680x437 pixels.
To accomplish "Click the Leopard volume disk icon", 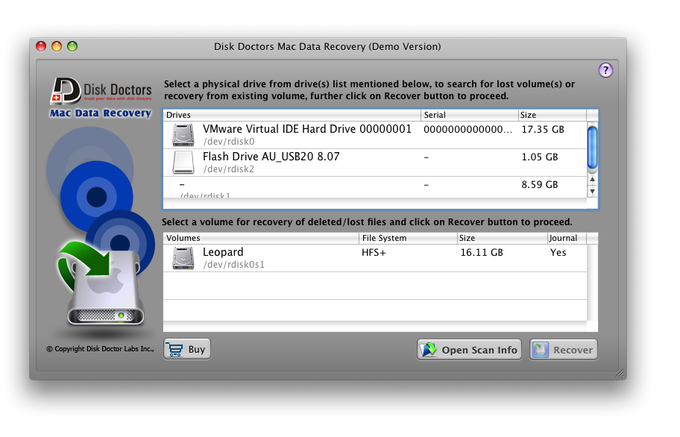I will (x=183, y=258).
